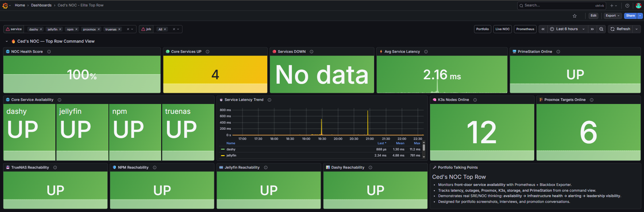644x212 pixels.
Task: Shift time range backward with double-left arrows
Action: coord(543,29)
